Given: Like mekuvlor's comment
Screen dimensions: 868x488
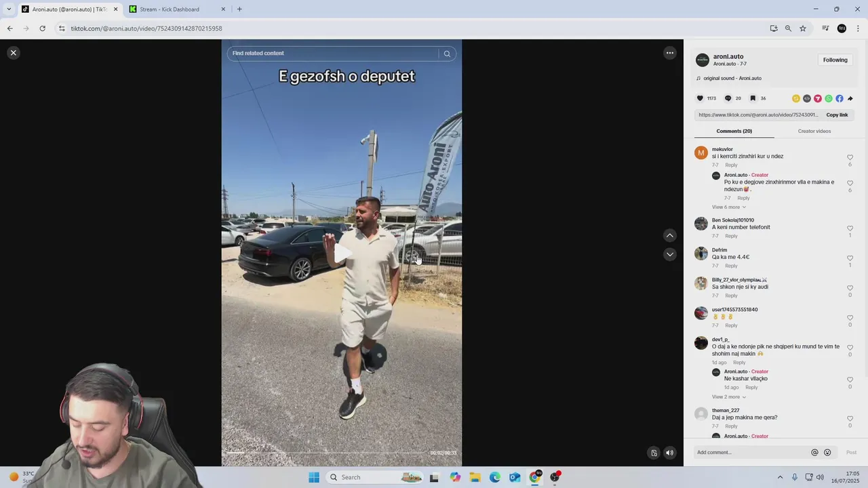Looking at the screenshot, I should coord(850,157).
